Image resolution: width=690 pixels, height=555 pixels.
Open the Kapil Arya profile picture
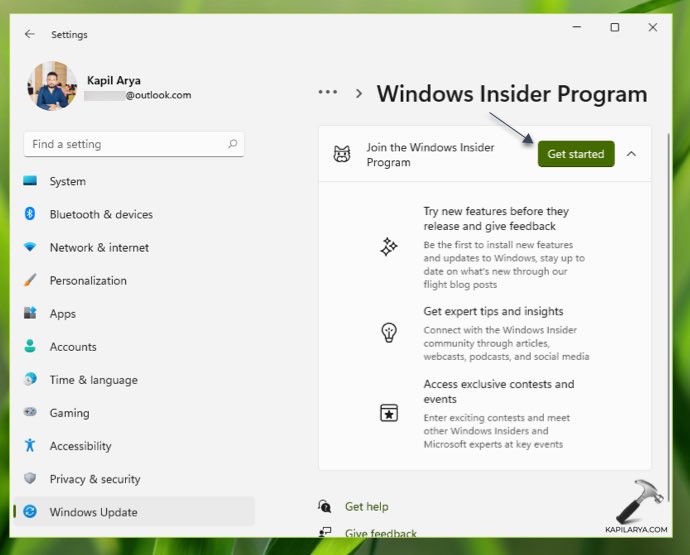pyautogui.click(x=52, y=86)
